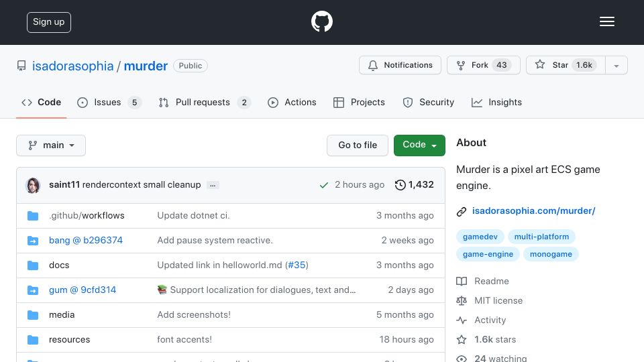
Task: Click the Sign up button
Action: 49,22
